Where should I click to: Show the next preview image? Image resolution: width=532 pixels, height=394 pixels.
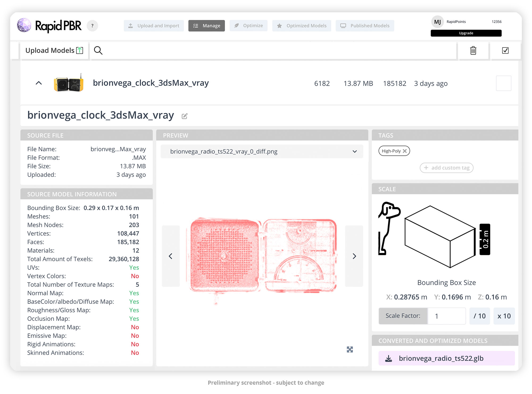point(354,256)
